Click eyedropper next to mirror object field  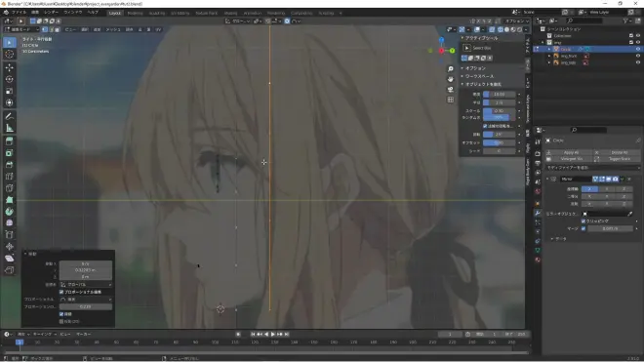630,214
